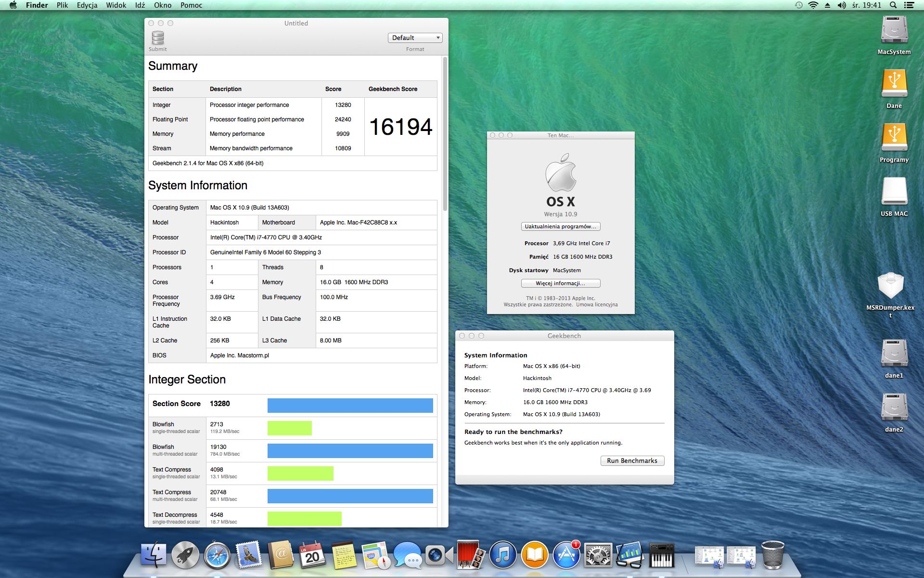Click floating point score 24240
The width and height of the screenshot is (924, 578).
click(343, 119)
